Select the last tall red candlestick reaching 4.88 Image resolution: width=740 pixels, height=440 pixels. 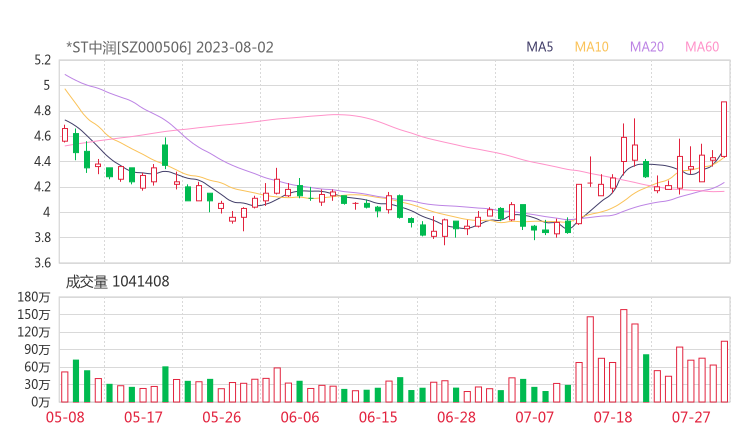click(x=724, y=129)
